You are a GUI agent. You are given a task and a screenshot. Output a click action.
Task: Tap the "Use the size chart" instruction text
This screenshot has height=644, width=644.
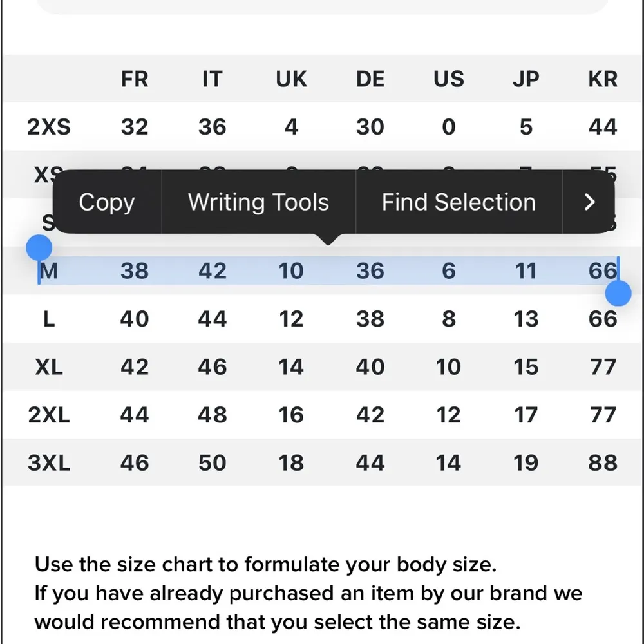pos(265,565)
